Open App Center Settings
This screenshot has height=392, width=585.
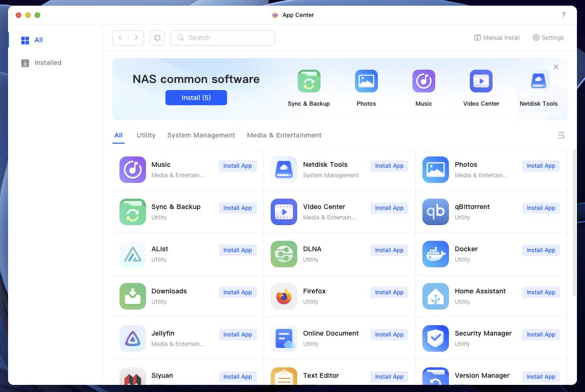(548, 37)
